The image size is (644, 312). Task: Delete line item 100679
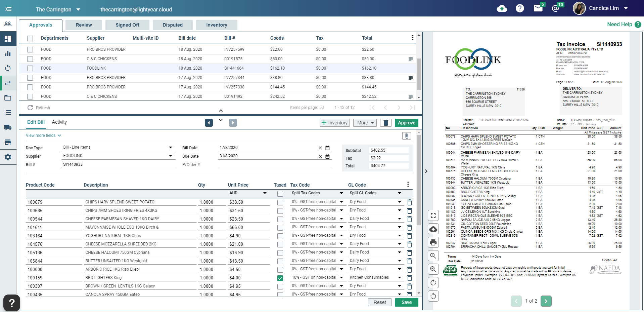click(409, 202)
